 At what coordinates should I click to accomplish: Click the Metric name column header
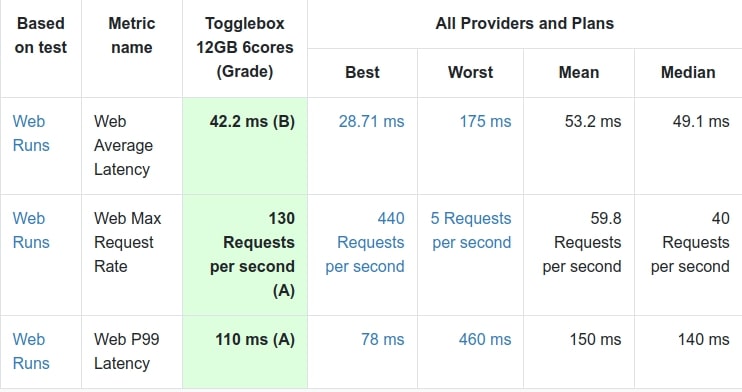(x=132, y=36)
